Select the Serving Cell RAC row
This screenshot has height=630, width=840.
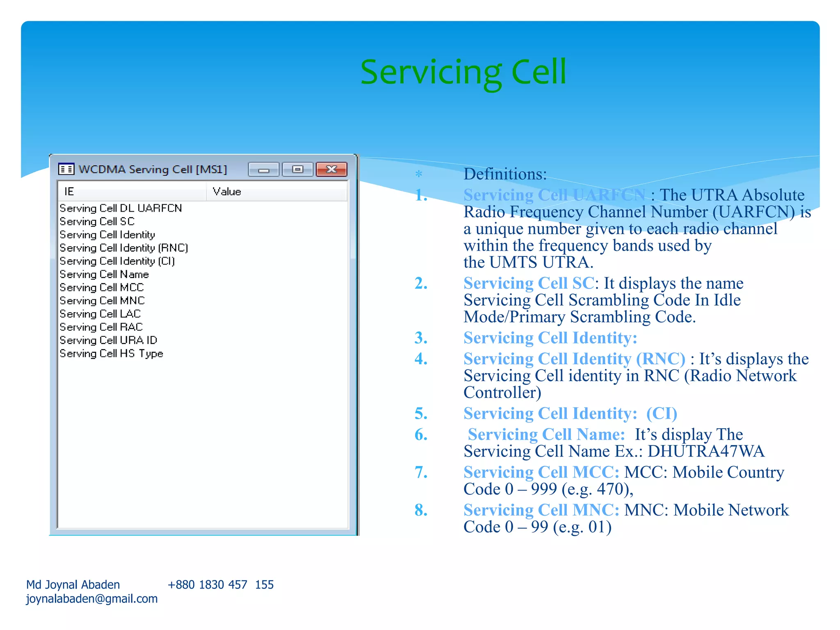[x=101, y=327]
